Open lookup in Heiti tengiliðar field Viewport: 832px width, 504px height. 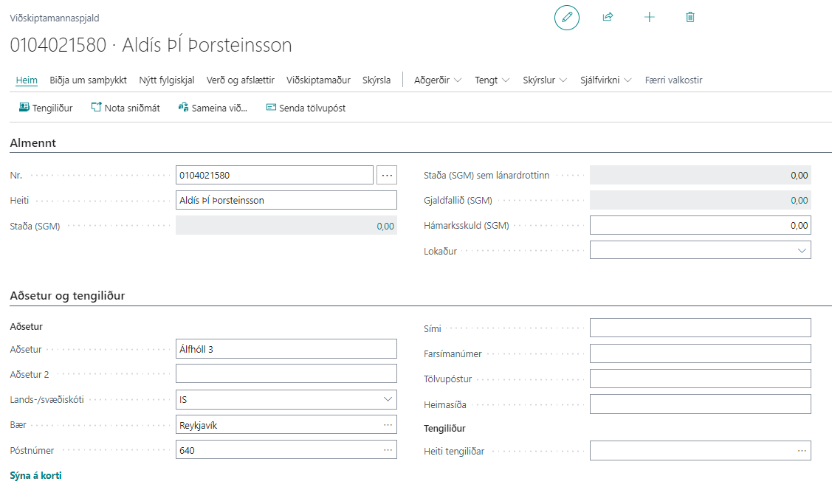[802, 450]
